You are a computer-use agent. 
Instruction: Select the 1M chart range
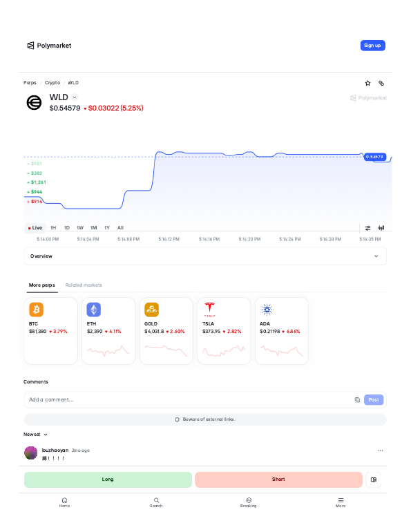point(94,228)
